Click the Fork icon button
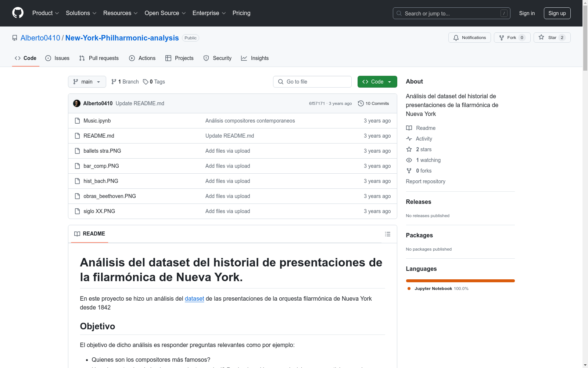Screen dimensions: 588x368 [512, 38]
